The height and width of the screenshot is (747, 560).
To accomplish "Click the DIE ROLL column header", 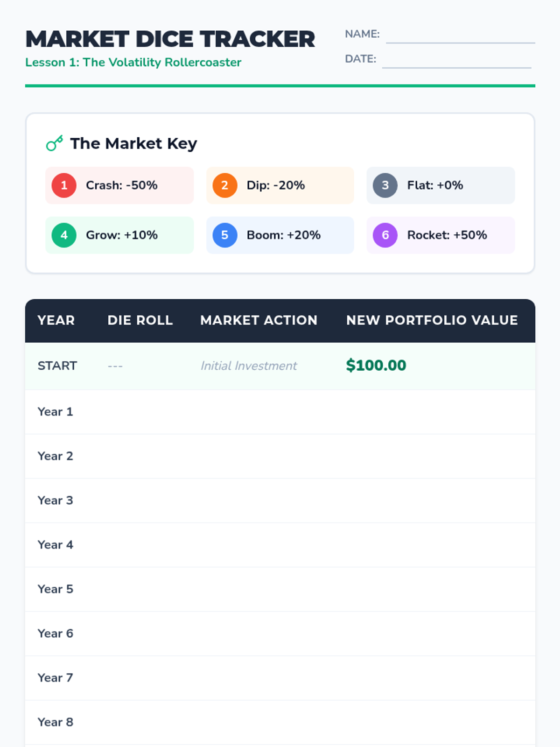I will point(140,320).
